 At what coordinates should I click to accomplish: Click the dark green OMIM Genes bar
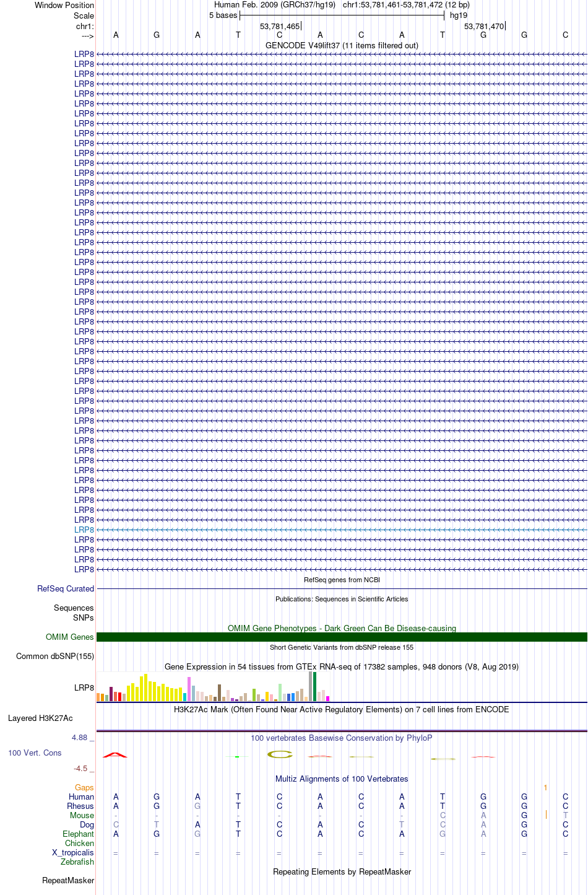click(342, 637)
